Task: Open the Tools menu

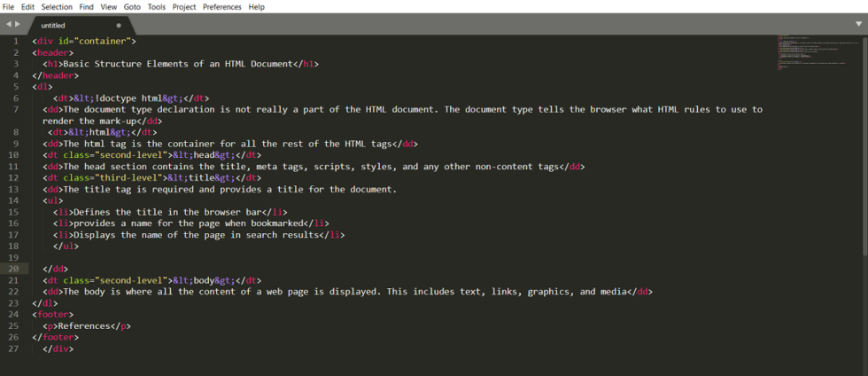Action: (x=156, y=7)
